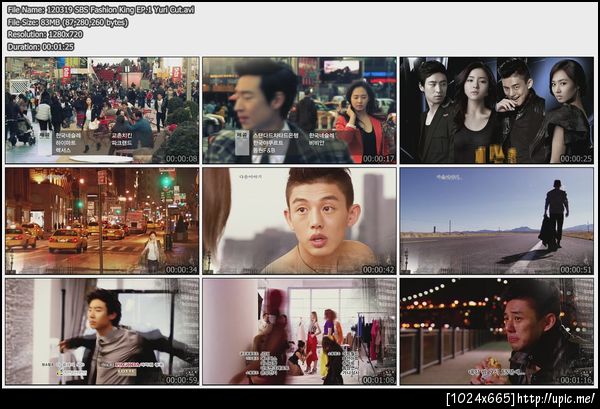The height and width of the screenshot is (409, 600).
Task: Select the bridge lights thumbnail at 00:01:16
Action: point(497,331)
